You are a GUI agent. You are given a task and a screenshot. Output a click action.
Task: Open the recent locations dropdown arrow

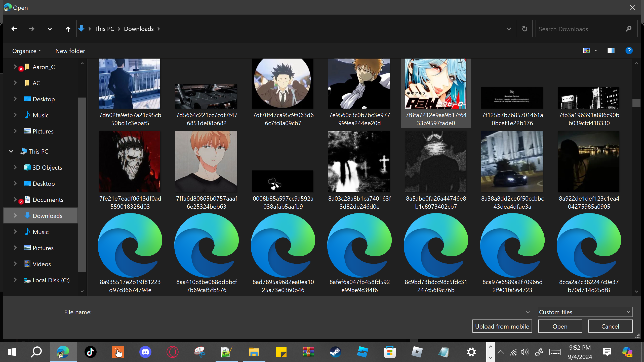(x=50, y=29)
